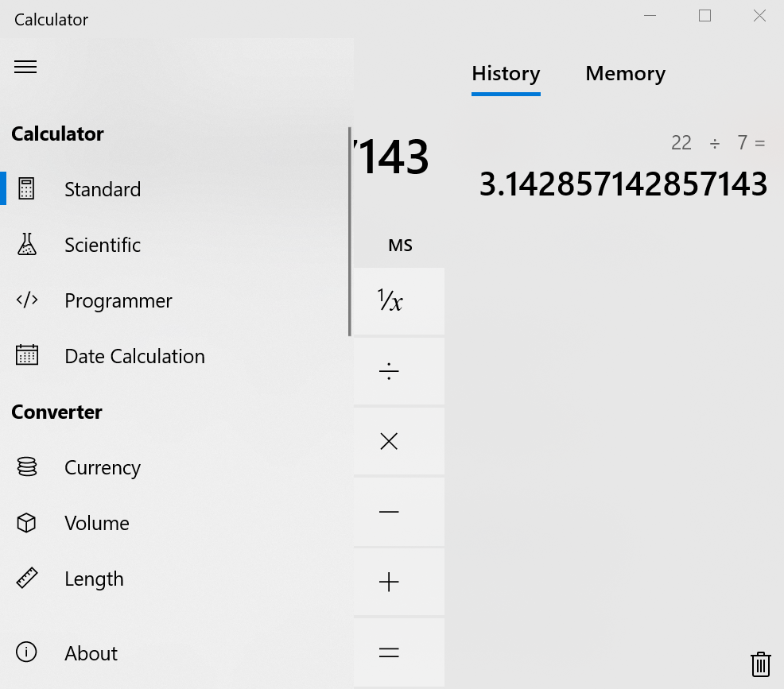Switch to the Memory tab
Image resolution: width=784 pixels, height=689 pixels.
(x=625, y=73)
